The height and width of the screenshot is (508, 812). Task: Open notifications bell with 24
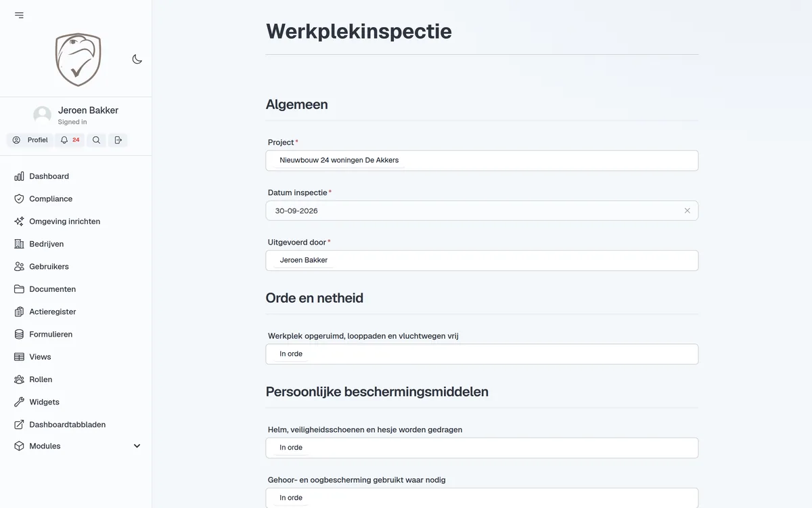coord(70,140)
